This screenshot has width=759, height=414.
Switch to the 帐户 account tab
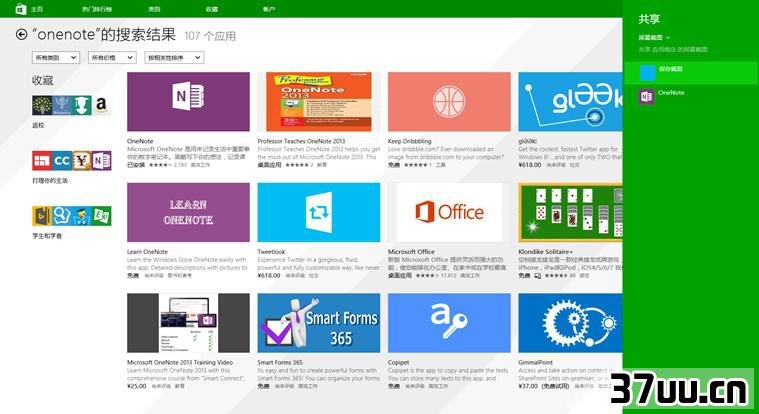[x=269, y=9]
